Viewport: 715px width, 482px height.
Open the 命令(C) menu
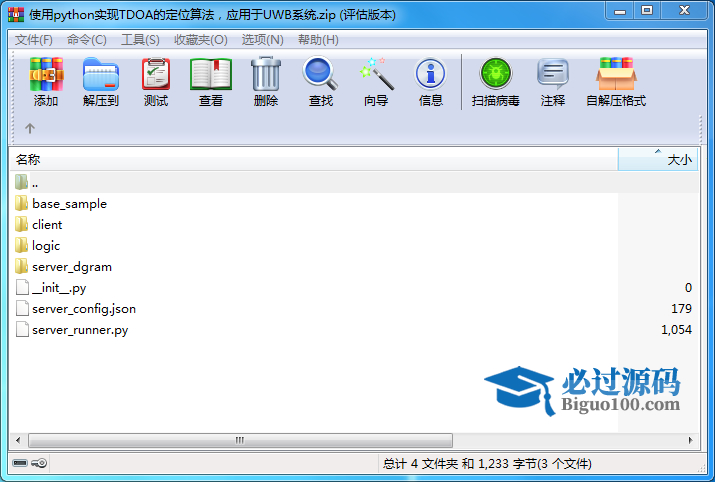click(87, 40)
